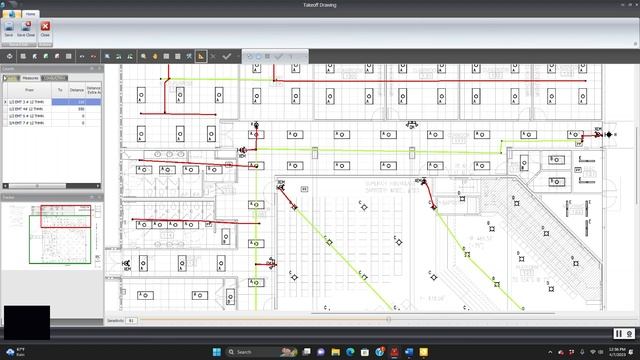This screenshot has height=360, width=640.
Task: Open the Home ribbon tab
Action: 30,14
